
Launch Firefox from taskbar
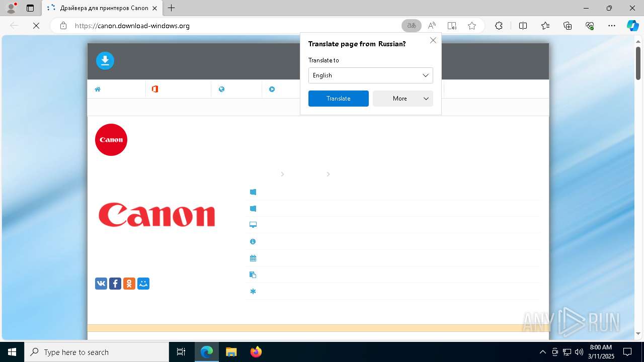(x=256, y=352)
